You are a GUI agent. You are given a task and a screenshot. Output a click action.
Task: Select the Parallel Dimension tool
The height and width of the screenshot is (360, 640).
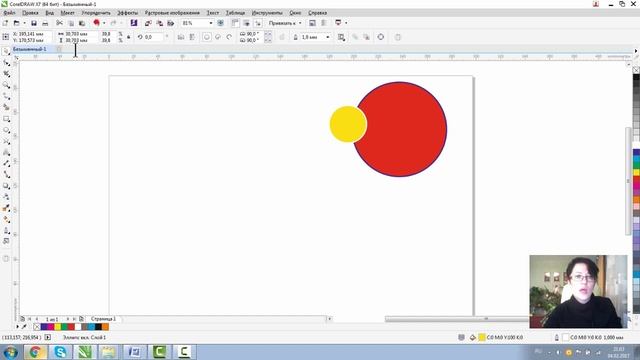tap(6, 163)
